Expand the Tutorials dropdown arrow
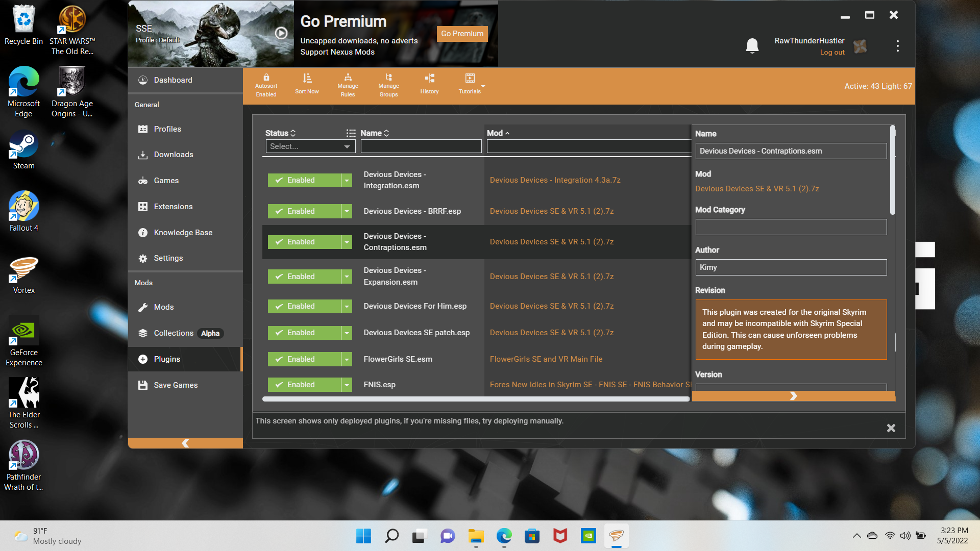The image size is (980, 551). pyautogui.click(x=483, y=86)
